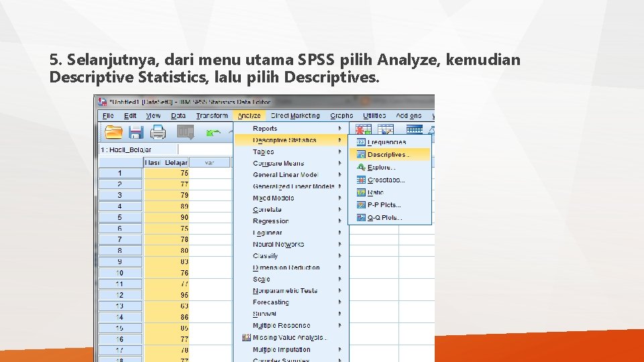Click the P-P Plots submenu icon
This screenshot has height=362, width=644.
click(x=361, y=205)
